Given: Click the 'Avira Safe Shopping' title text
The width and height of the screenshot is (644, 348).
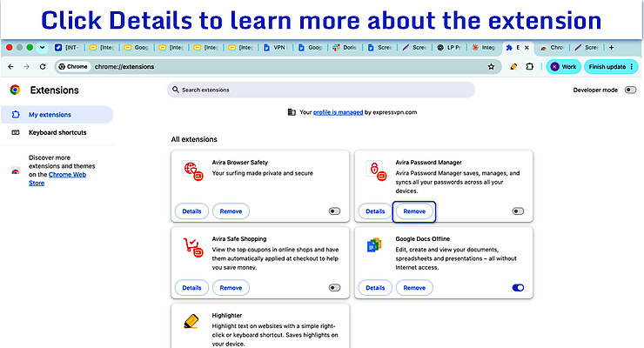Looking at the screenshot, I should pos(239,238).
